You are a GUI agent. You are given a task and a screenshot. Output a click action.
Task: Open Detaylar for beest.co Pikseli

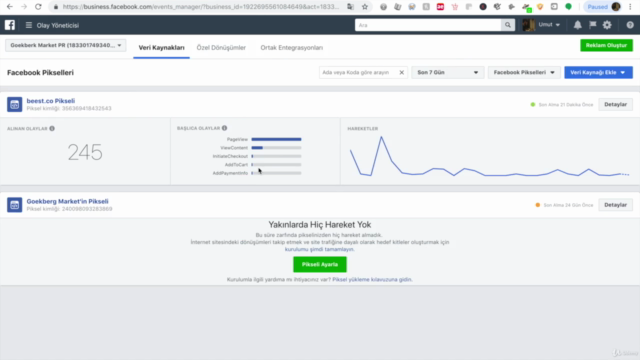pos(615,104)
